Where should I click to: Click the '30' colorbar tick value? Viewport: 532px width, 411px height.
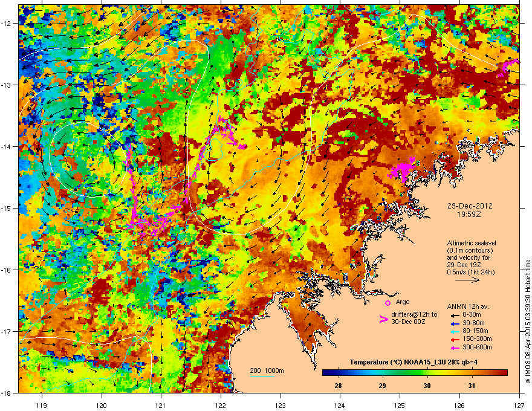(x=427, y=386)
